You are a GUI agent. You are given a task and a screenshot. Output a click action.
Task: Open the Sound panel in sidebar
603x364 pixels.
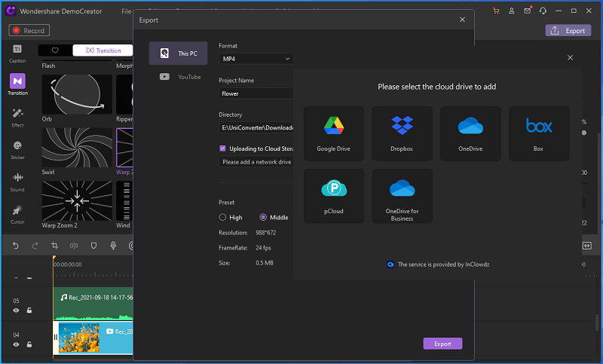pos(17,182)
